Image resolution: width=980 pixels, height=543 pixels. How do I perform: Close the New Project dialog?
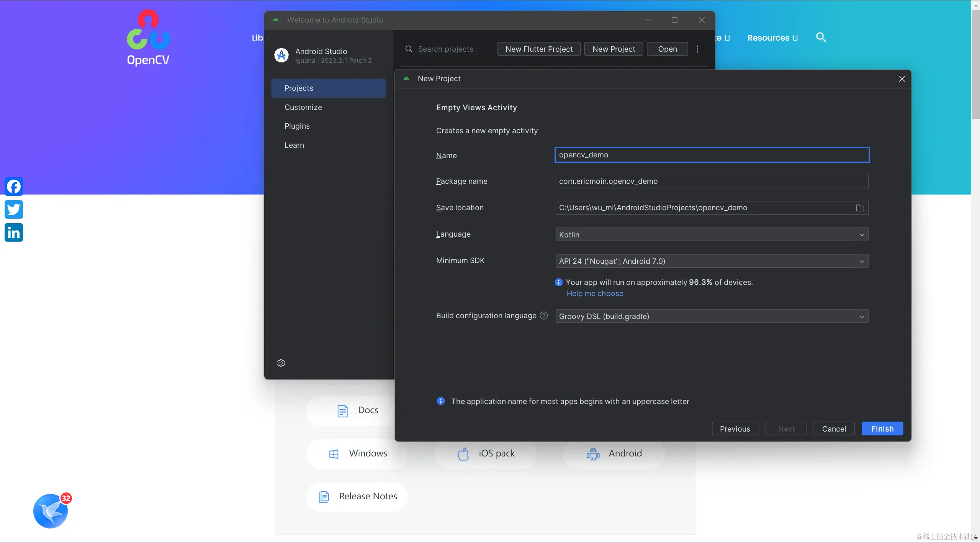pyautogui.click(x=902, y=79)
